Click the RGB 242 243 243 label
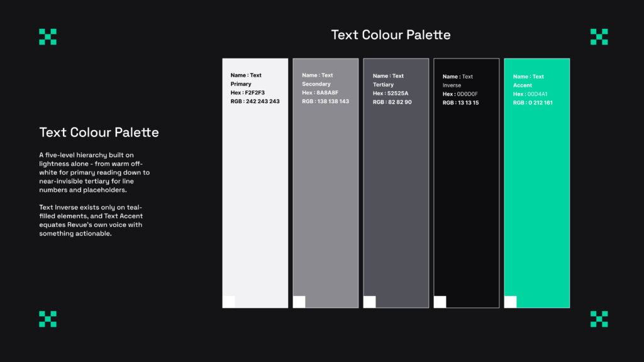The height and width of the screenshot is (362, 644). (x=255, y=101)
